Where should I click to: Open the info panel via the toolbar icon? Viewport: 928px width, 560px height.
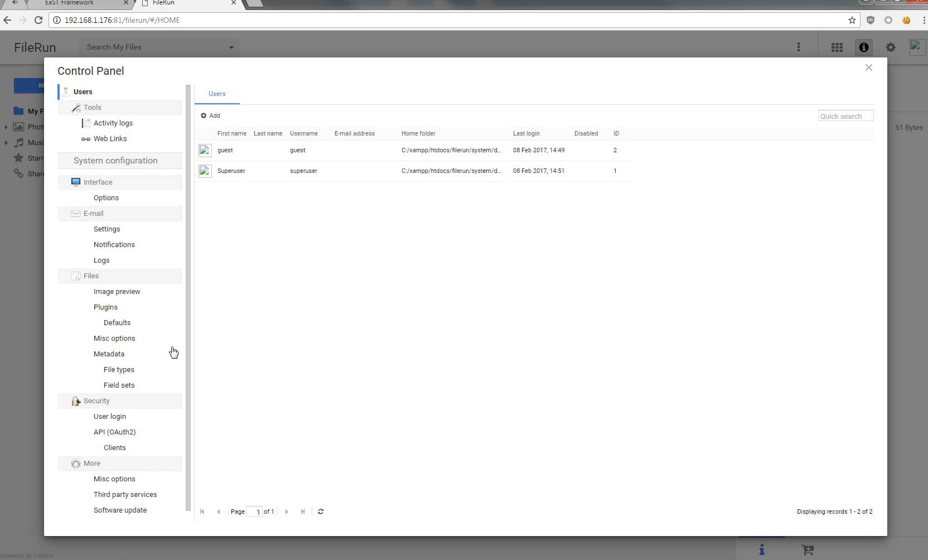coord(863,47)
